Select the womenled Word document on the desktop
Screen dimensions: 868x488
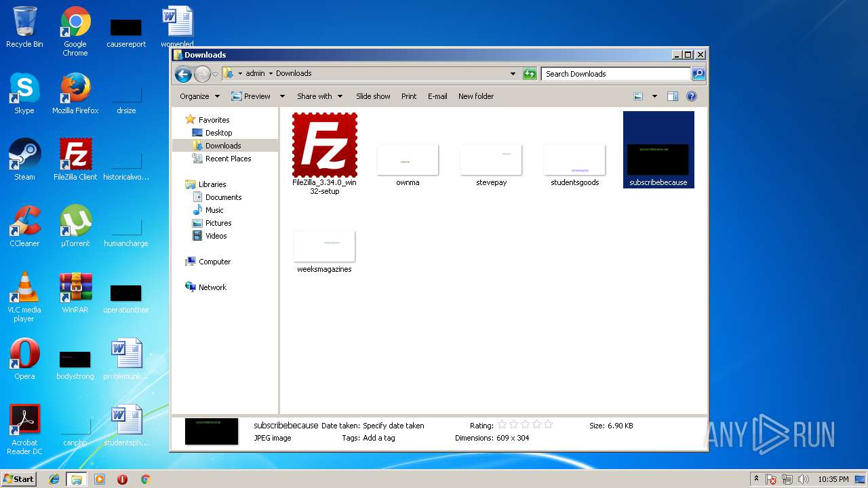pyautogui.click(x=177, y=27)
